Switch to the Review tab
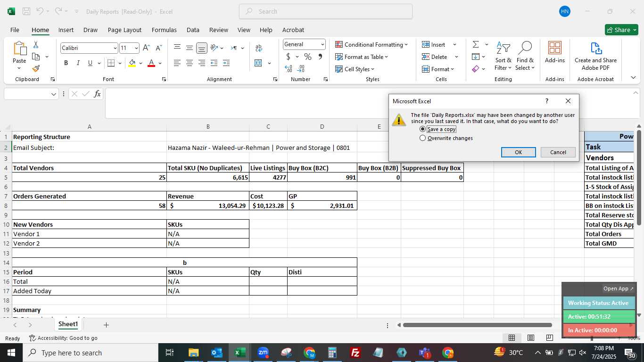The width and height of the screenshot is (644, 362). coord(219,30)
